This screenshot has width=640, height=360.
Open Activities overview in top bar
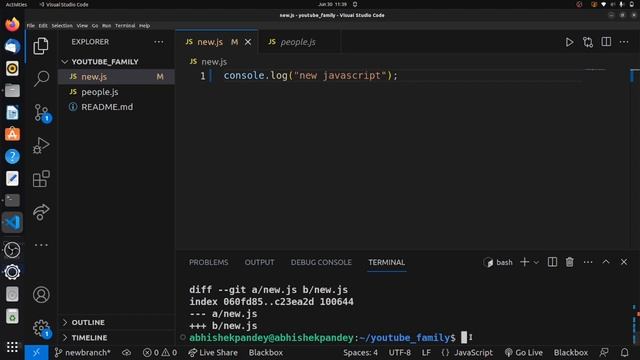point(16,4)
